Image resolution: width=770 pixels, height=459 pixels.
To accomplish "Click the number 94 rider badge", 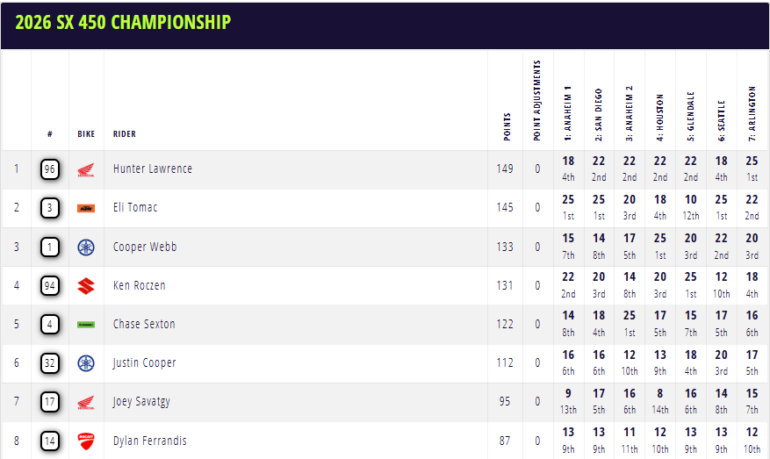I will pyautogui.click(x=50, y=286).
